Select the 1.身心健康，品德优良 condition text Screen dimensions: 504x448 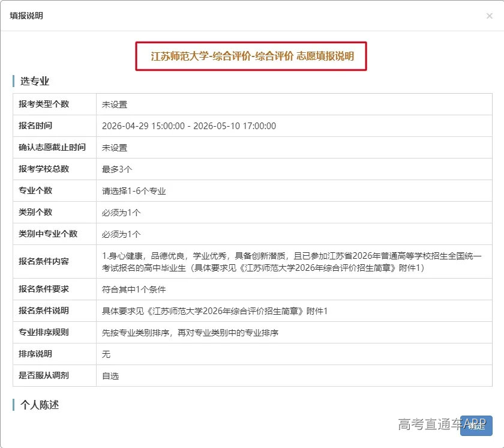click(x=292, y=261)
